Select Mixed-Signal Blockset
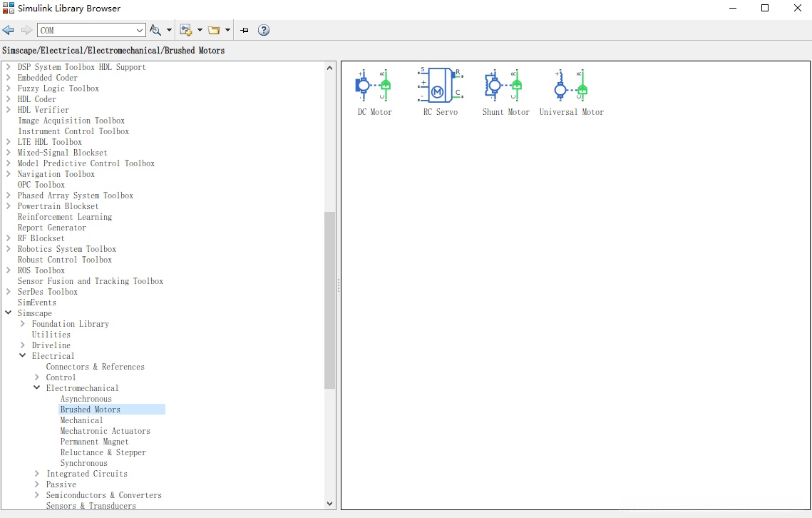The width and height of the screenshot is (812, 518). pyautogui.click(x=63, y=153)
